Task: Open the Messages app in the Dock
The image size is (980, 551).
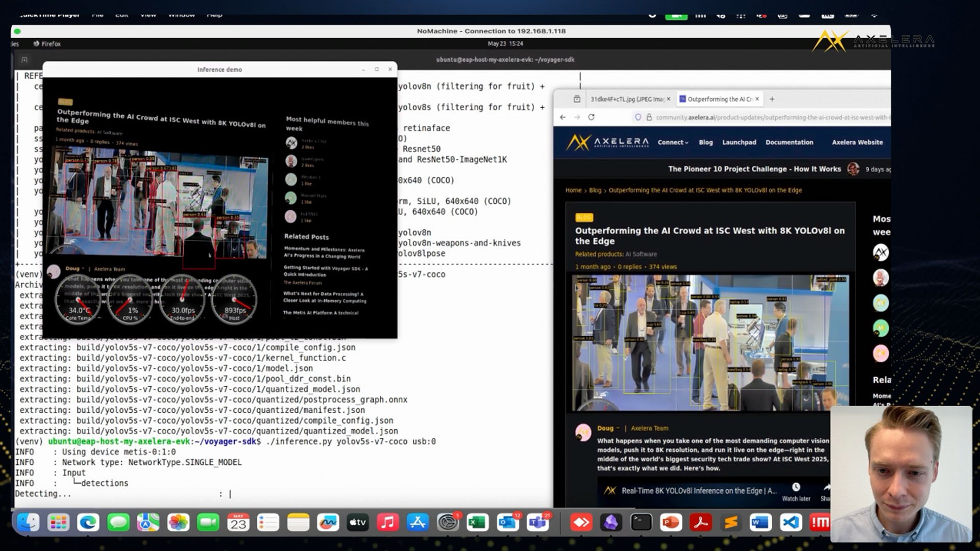Action: (x=118, y=522)
